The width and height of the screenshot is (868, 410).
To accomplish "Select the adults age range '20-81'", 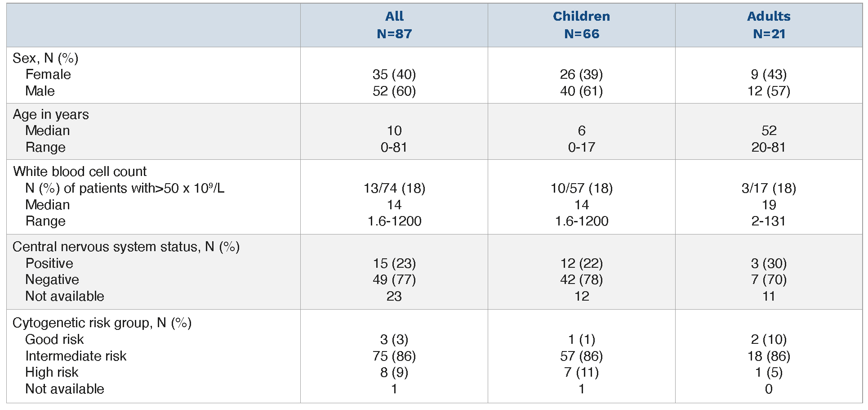I will tap(768, 147).
